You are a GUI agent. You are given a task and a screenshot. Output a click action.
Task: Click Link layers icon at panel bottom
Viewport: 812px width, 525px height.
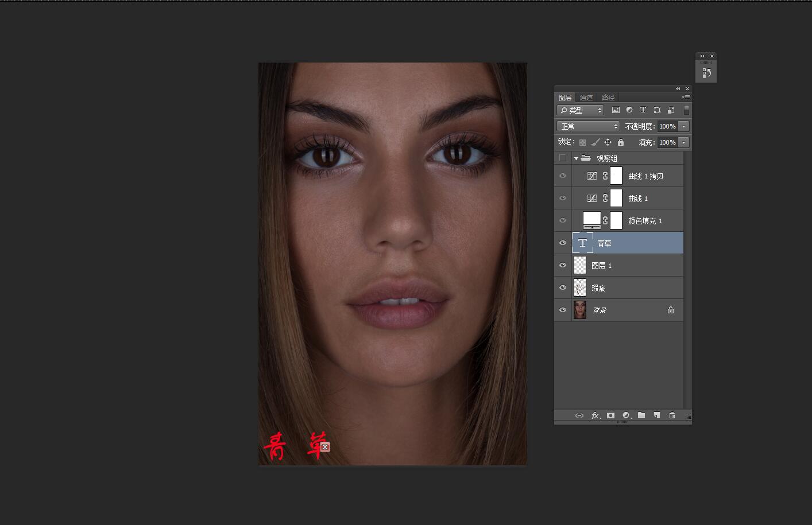tap(579, 415)
